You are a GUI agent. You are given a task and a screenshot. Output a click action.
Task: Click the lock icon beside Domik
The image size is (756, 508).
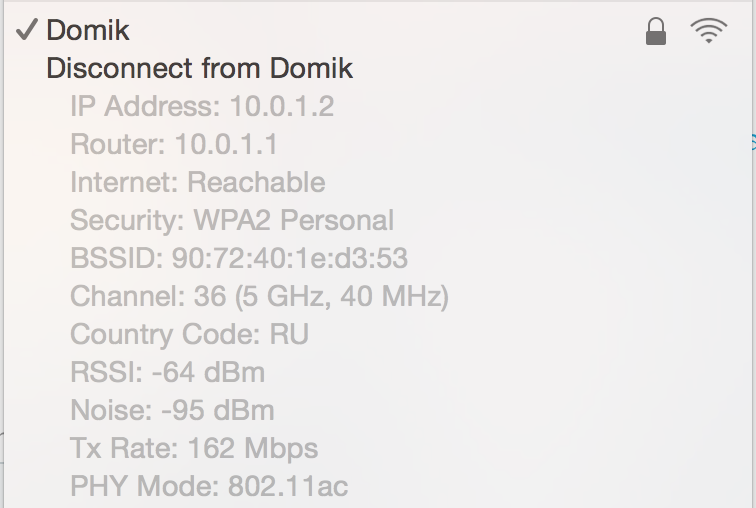coord(656,31)
